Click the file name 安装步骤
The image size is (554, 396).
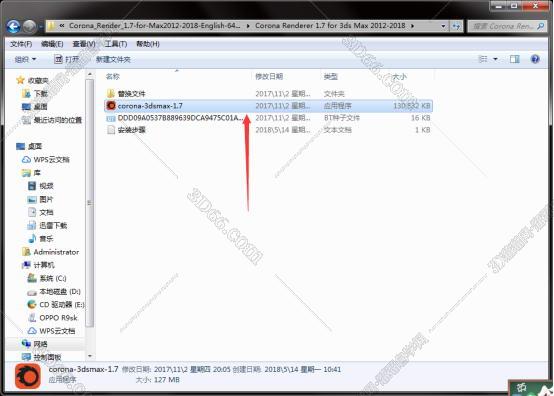[131, 130]
